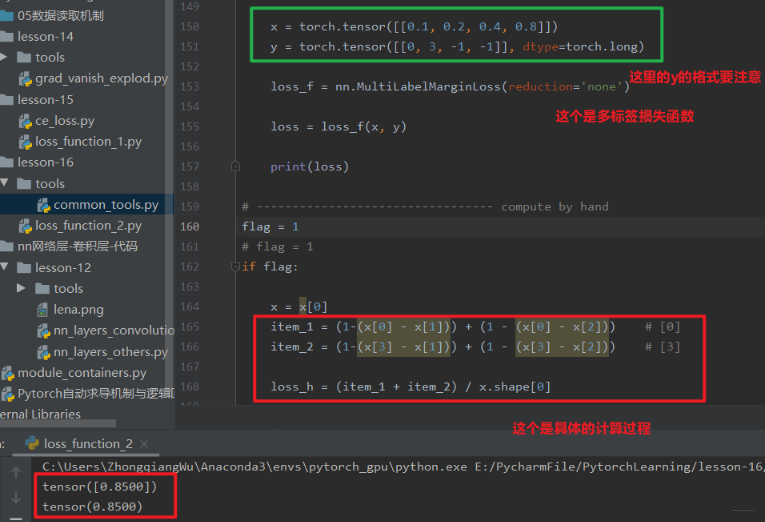Click the down arrow in run console
This screenshot has width=765, height=522.
pos(16,497)
